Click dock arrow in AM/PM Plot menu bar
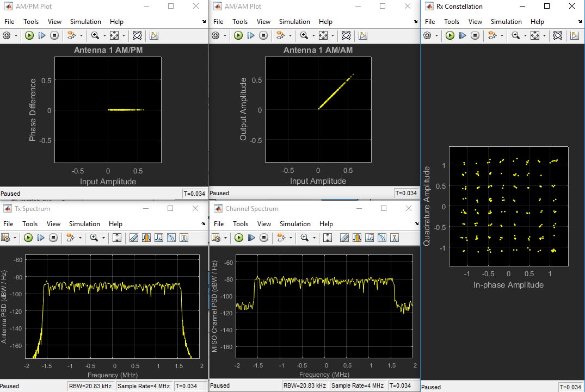Image resolution: width=585 pixels, height=392 pixels. point(204,22)
